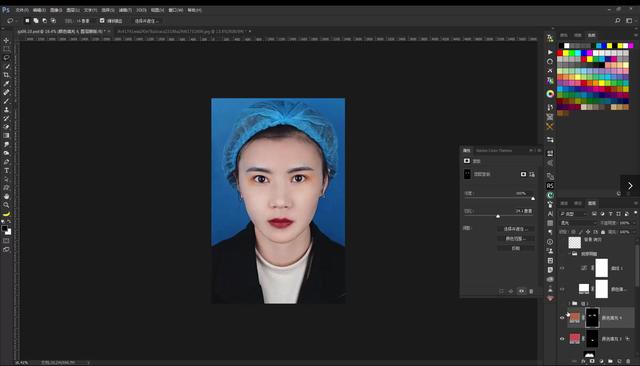
Task: Collapse the layer group folder arrow
Action: coord(569,304)
